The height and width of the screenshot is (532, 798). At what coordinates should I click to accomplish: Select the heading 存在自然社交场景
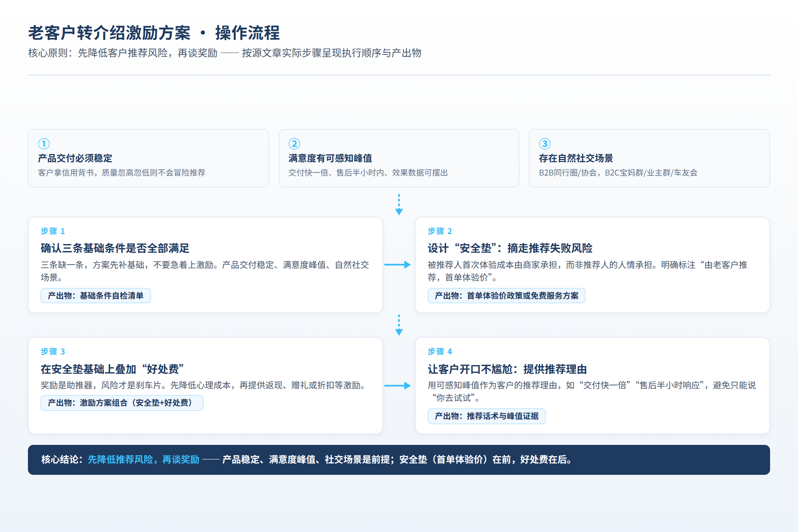576,158
